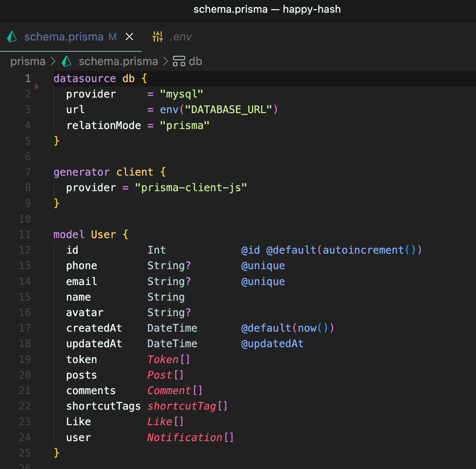Click the "DATABASE_URL" string

[228, 110]
